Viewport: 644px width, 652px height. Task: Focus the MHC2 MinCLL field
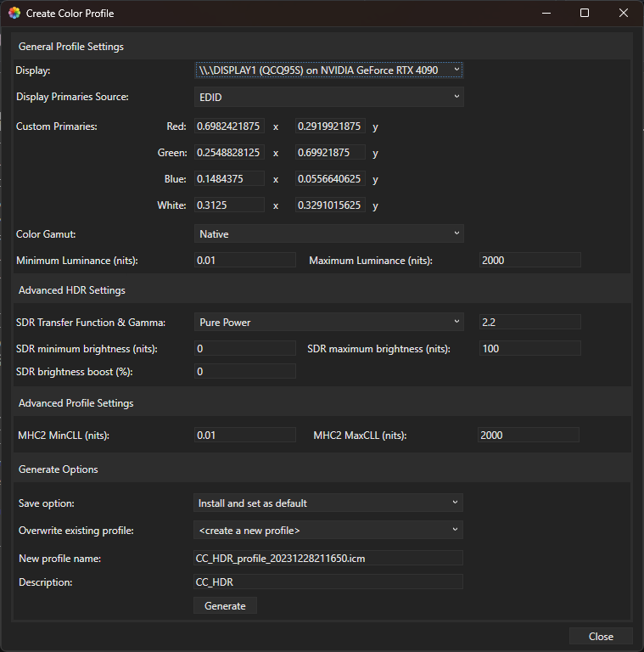245,435
